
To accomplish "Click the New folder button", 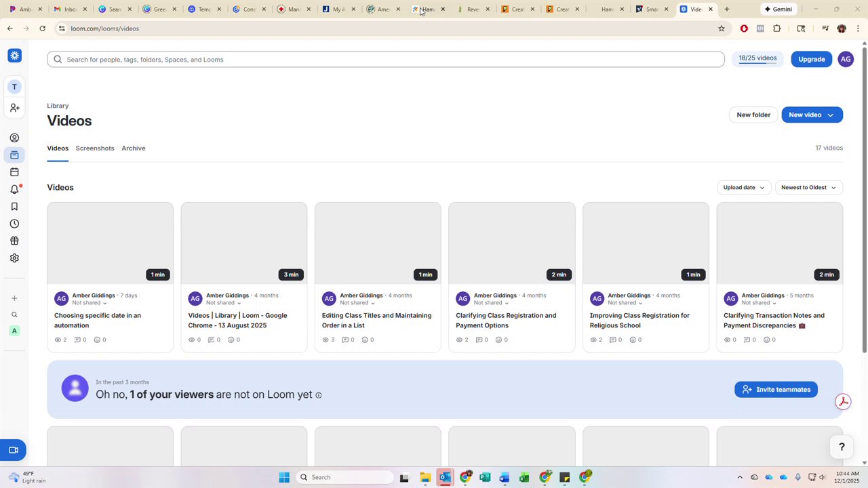I will [x=753, y=115].
